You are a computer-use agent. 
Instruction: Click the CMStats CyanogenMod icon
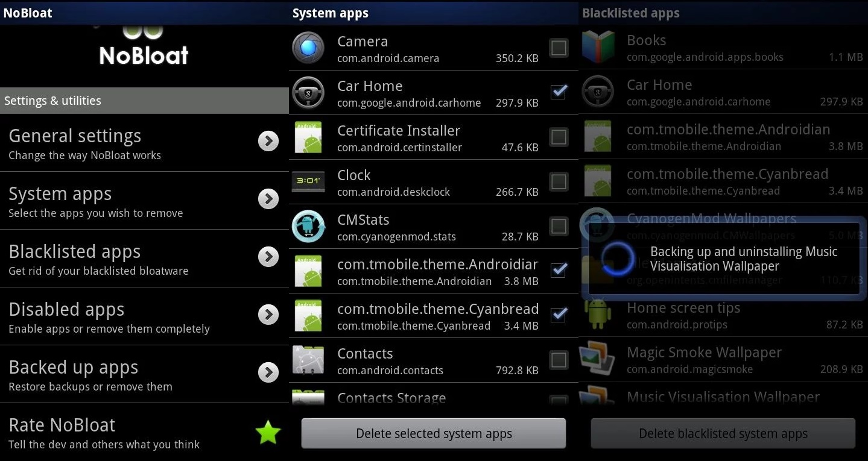308,226
